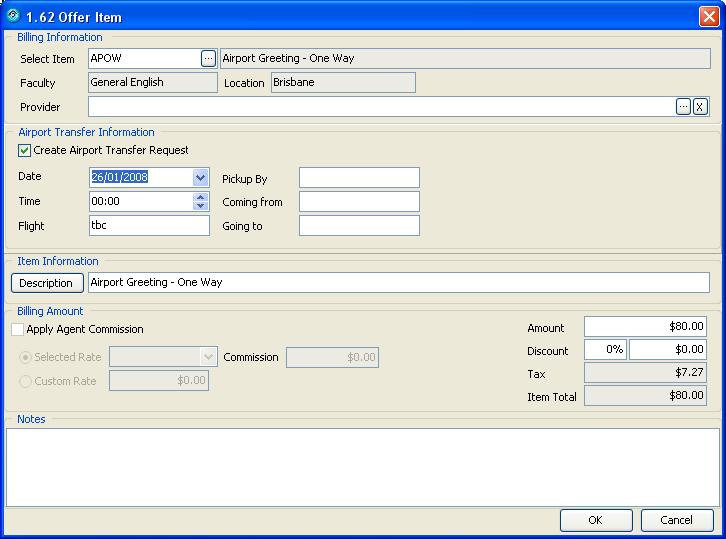Increase the Time spinner value
726x539 pixels.
coord(201,197)
